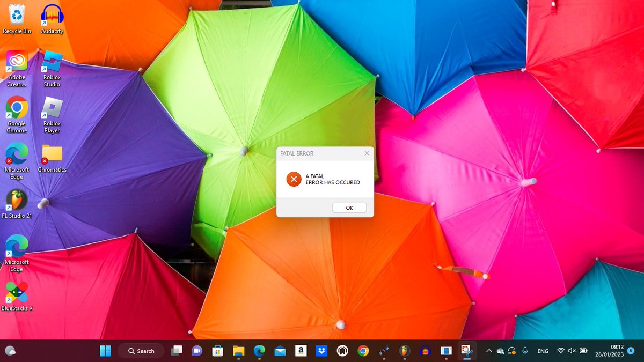Screen dimensions: 644x362
Task: Open Dropbox from the taskbar
Action: click(321, 351)
